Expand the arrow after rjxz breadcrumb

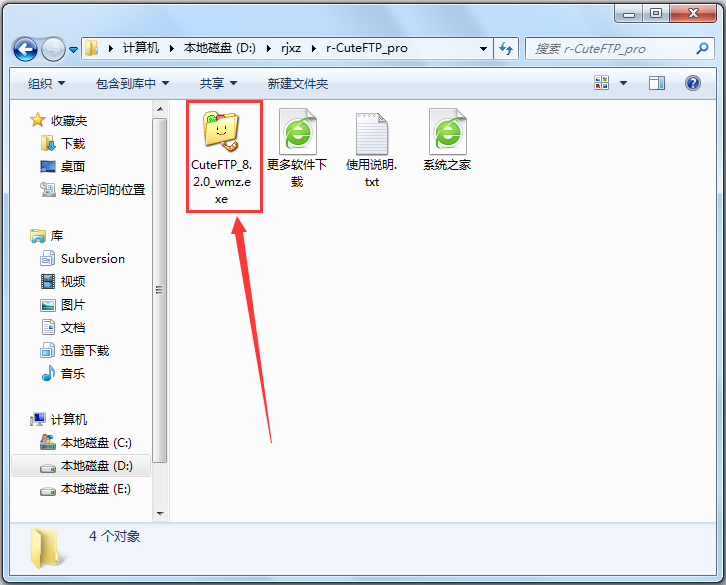click(314, 48)
